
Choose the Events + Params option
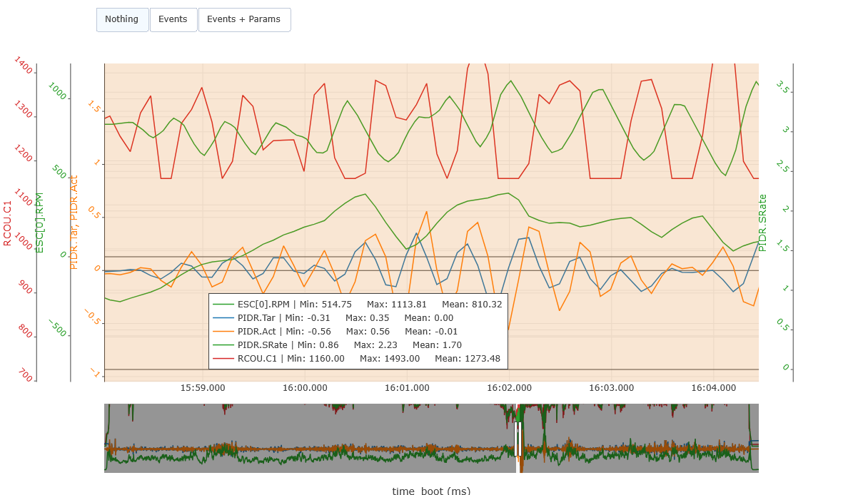click(243, 20)
